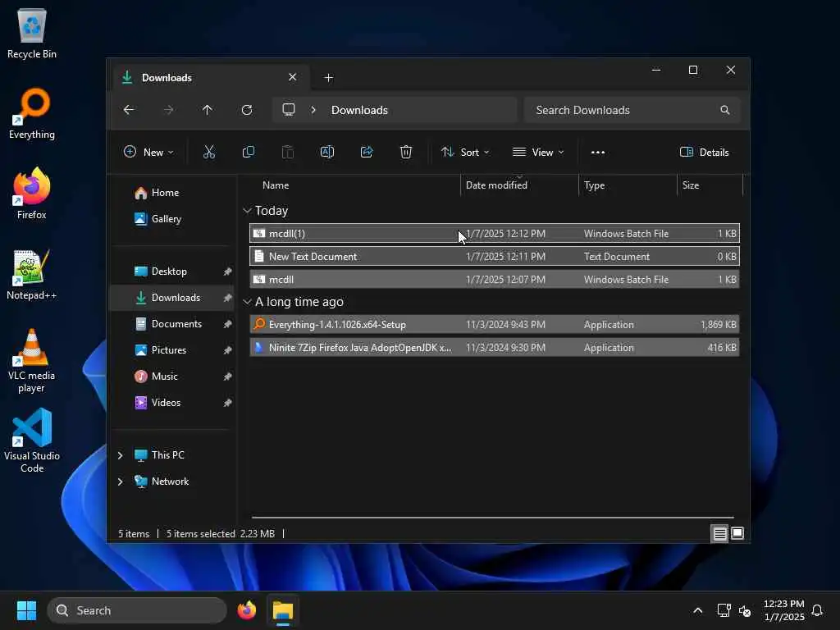Click the Delete trash icon

406,152
